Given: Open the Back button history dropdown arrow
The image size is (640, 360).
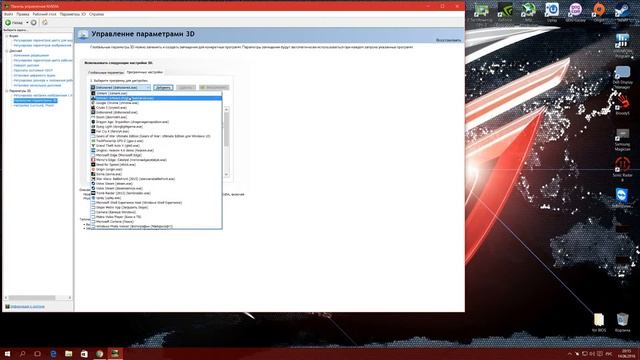Looking at the screenshot, I should click(x=27, y=22).
